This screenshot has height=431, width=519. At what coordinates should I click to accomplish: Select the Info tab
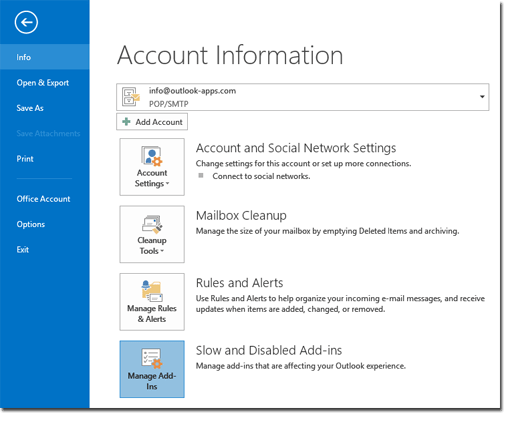pos(45,57)
